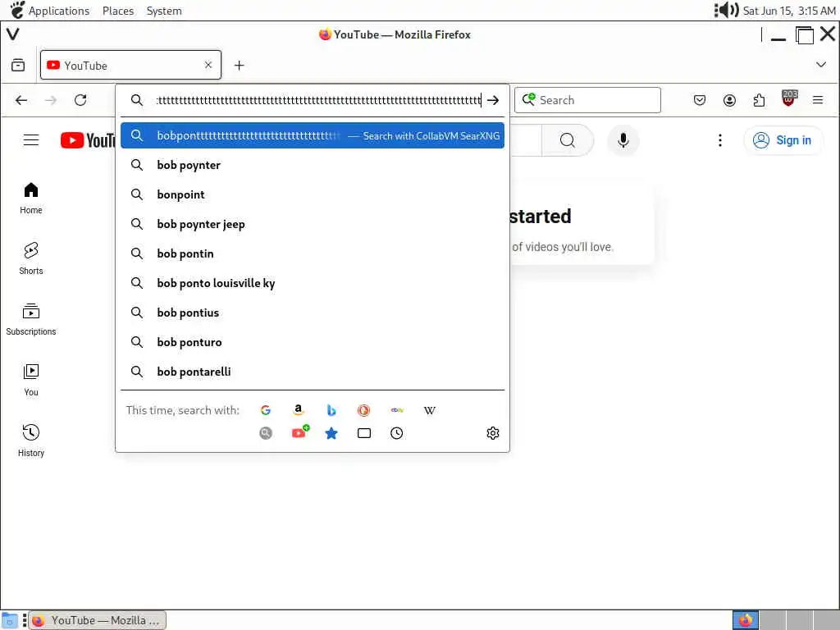Search this time with Wikipedia
The height and width of the screenshot is (630, 840).
[x=430, y=410]
